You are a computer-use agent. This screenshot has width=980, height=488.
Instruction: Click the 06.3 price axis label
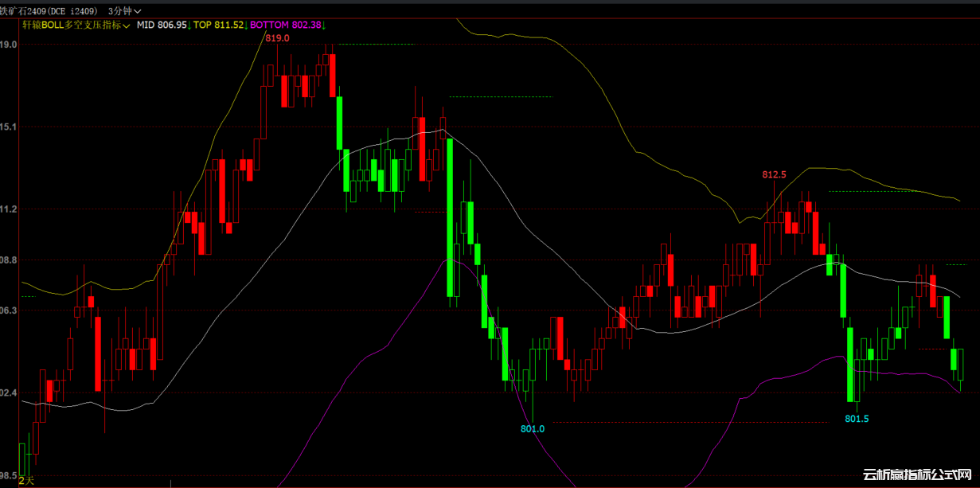coord(9,310)
